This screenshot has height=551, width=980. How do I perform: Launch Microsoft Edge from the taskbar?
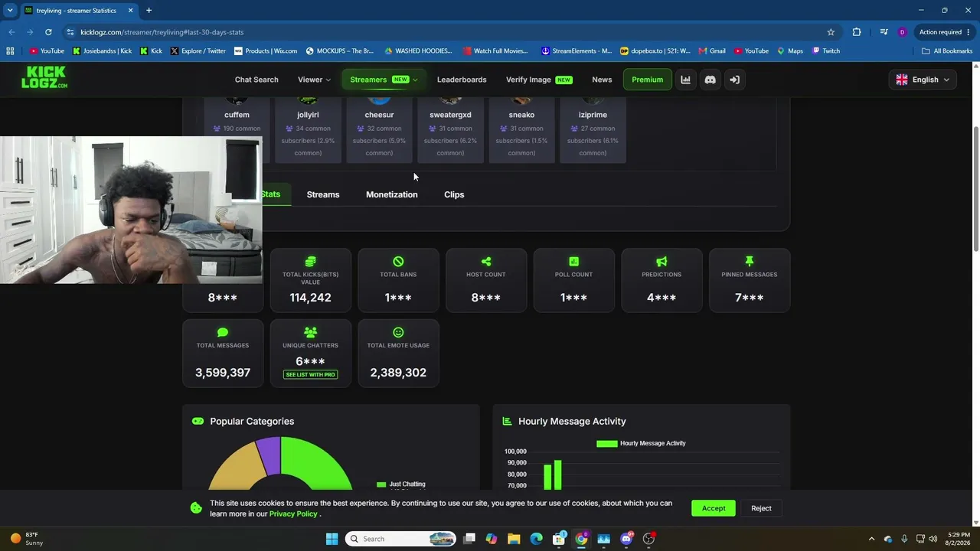tap(537, 539)
